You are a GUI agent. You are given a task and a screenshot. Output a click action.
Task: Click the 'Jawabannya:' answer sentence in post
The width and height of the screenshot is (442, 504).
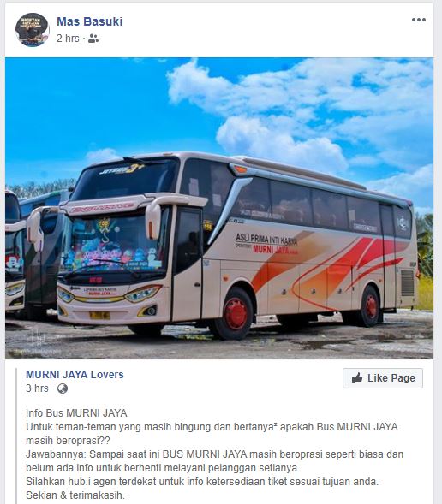click(214, 461)
